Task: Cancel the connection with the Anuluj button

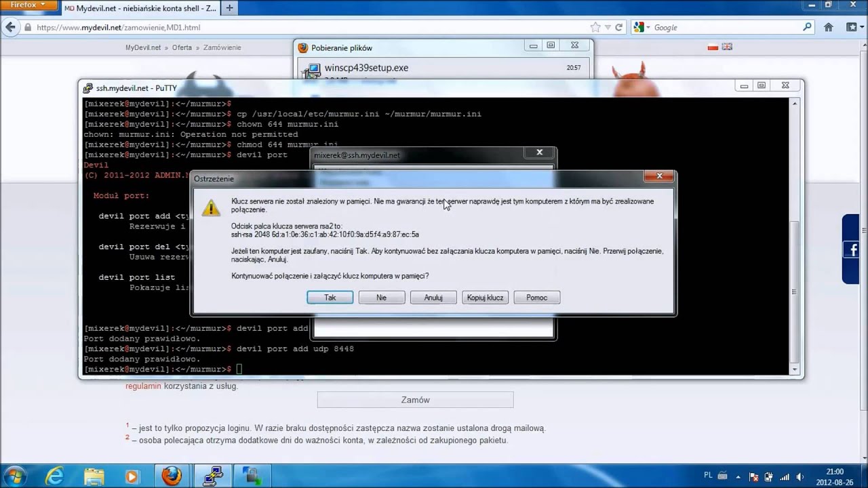Action: coord(433,298)
